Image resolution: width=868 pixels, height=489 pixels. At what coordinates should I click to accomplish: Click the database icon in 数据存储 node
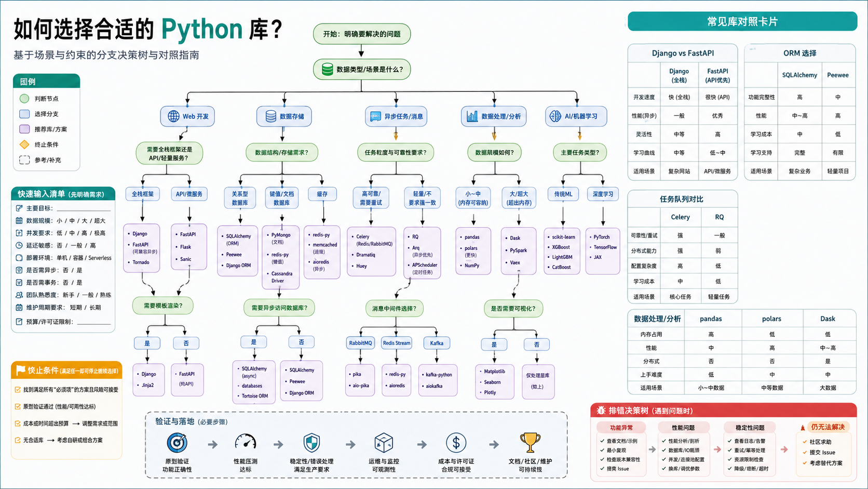(x=270, y=116)
